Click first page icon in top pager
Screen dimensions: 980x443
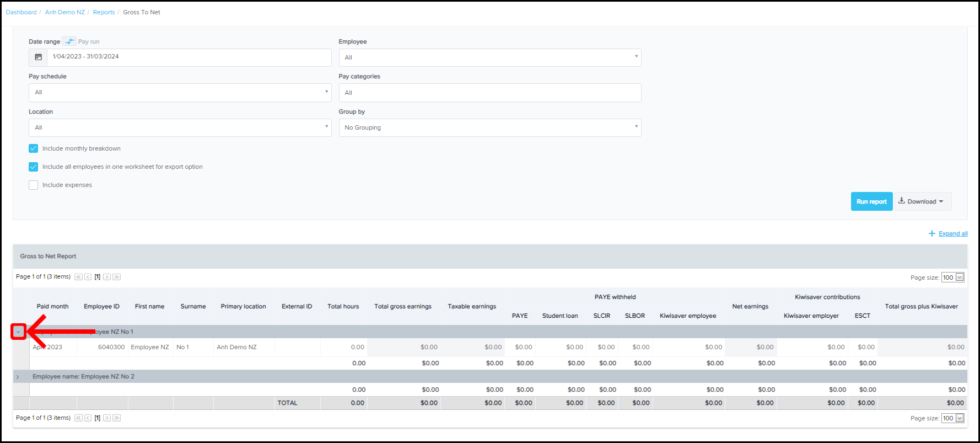pos(78,277)
